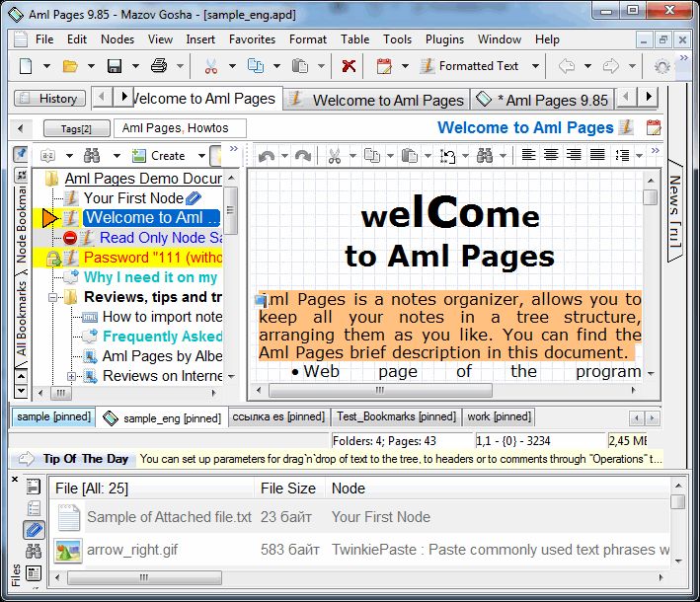
Task: Click the red X delete icon
Action: [x=349, y=66]
